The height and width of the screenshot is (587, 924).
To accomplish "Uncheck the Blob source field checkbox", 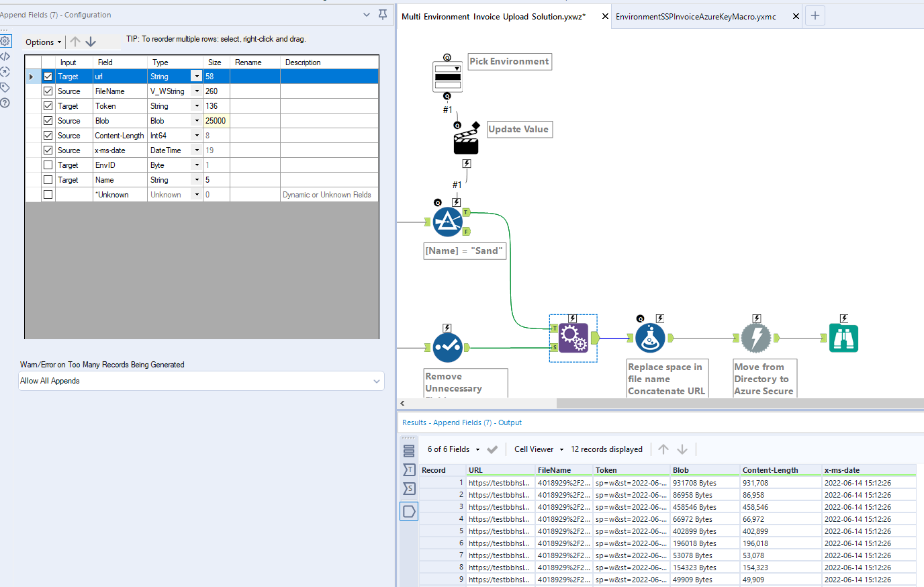I will (x=48, y=120).
